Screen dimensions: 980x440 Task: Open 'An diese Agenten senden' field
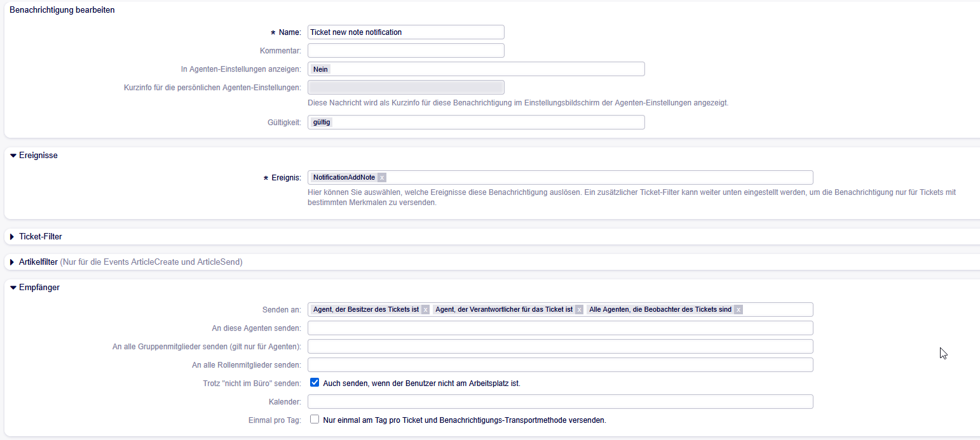(x=560, y=328)
